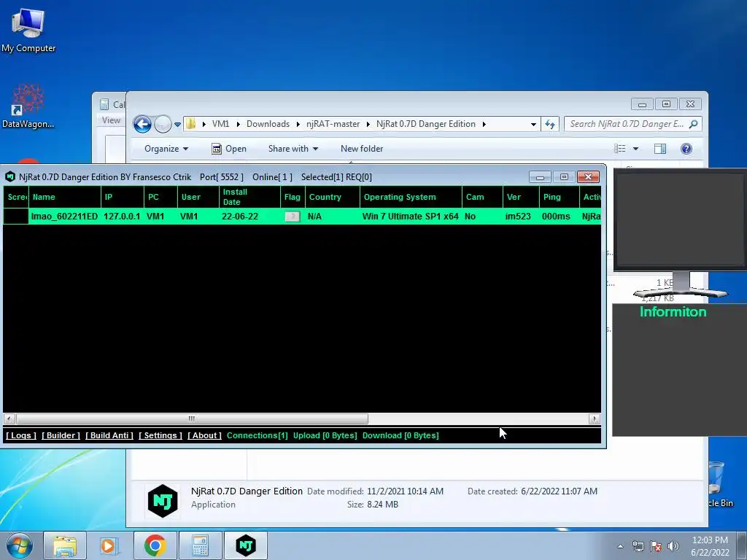Click the NjRat taskbar icon

click(x=246, y=545)
